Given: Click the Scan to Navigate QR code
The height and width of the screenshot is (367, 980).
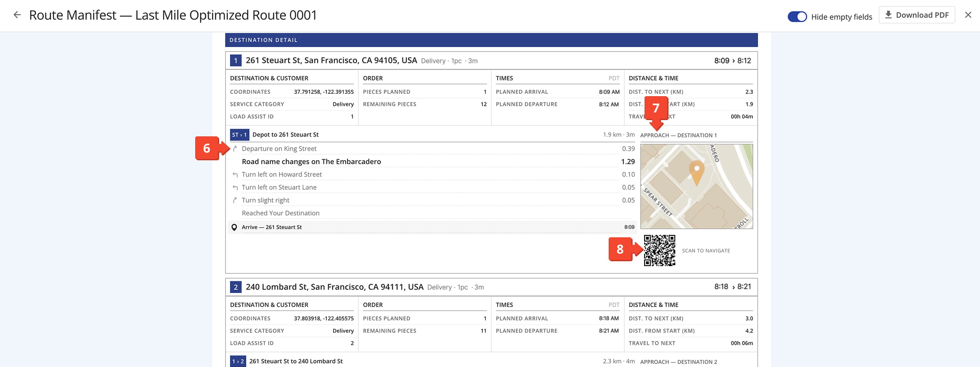Looking at the screenshot, I should [x=659, y=250].
